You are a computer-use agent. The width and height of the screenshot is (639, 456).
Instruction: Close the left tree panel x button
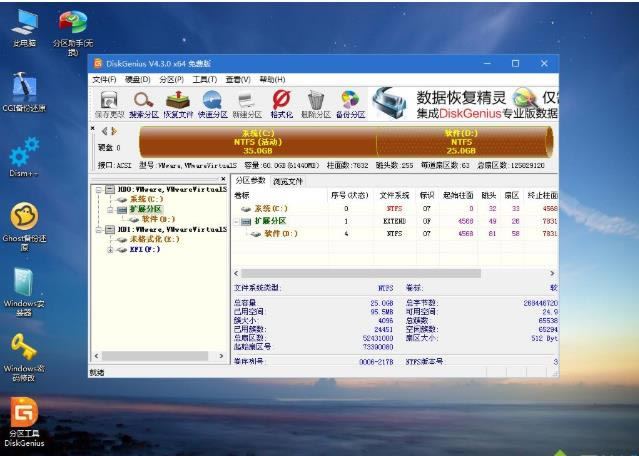click(x=223, y=178)
